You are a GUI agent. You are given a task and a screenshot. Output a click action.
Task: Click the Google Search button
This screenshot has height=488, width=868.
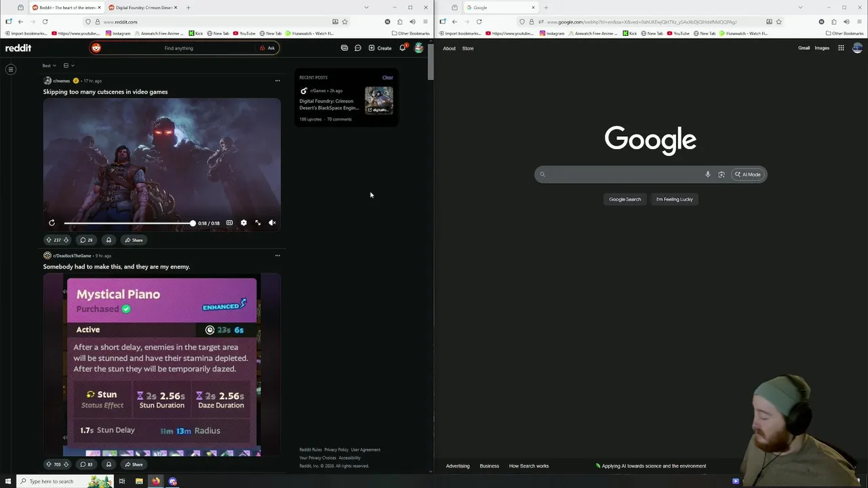(625, 199)
